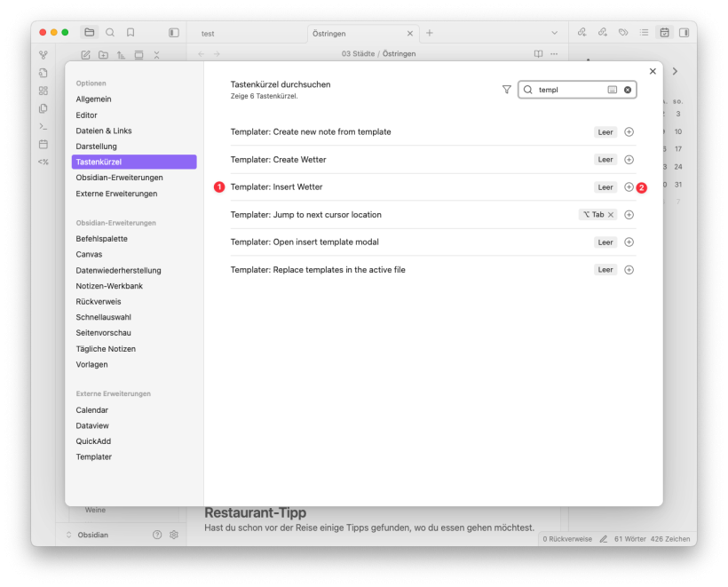Show the outline panel icon

pyautogui.click(x=644, y=32)
